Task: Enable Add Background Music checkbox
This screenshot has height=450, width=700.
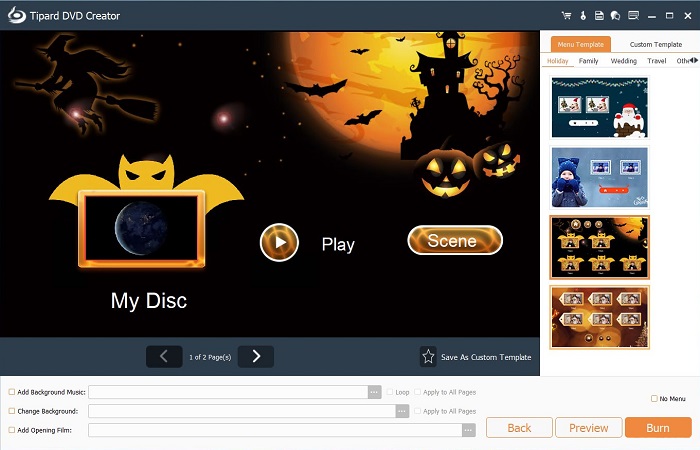Action: (x=12, y=393)
